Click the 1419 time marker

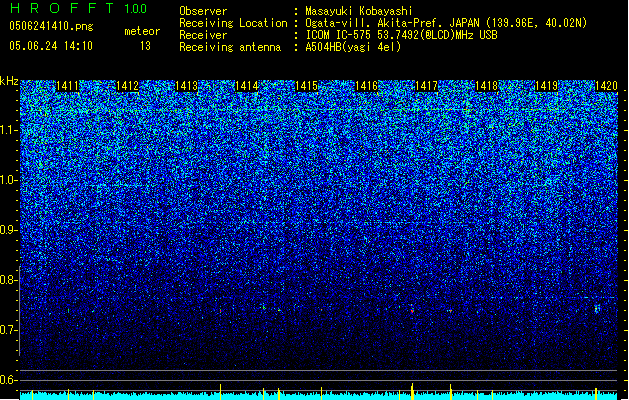(546, 86)
